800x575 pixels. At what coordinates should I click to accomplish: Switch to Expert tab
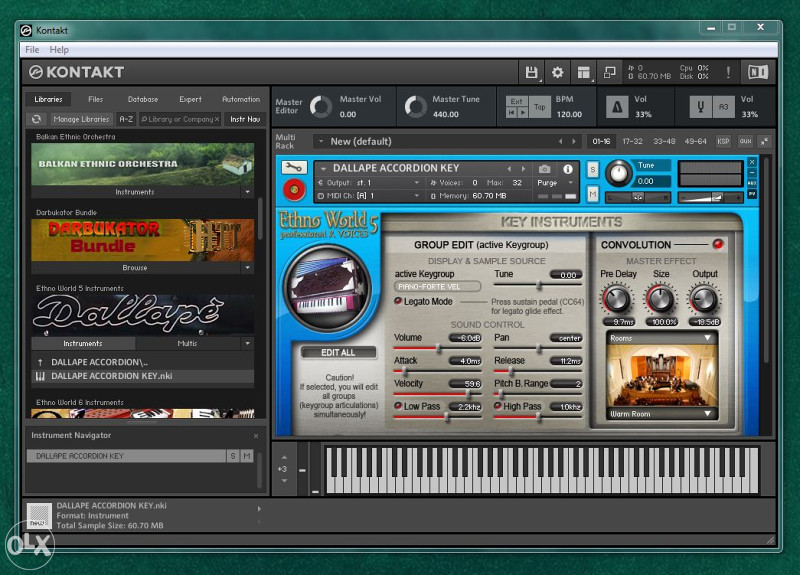click(x=190, y=99)
